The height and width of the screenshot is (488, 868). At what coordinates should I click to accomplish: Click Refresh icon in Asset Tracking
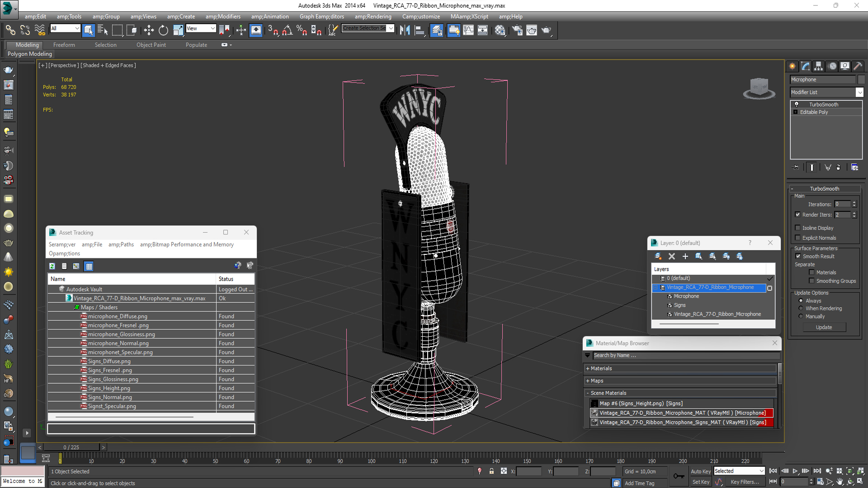click(x=52, y=266)
